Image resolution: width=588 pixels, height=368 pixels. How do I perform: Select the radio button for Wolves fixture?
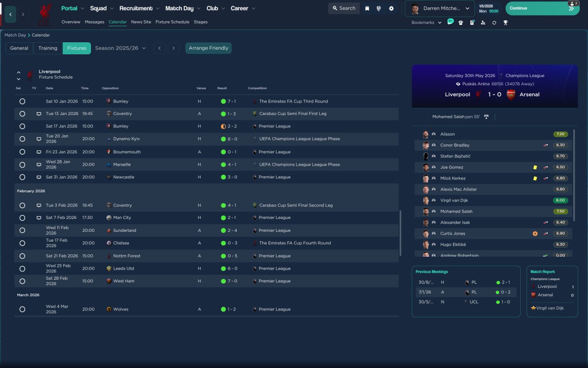pyautogui.click(x=22, y=310)
